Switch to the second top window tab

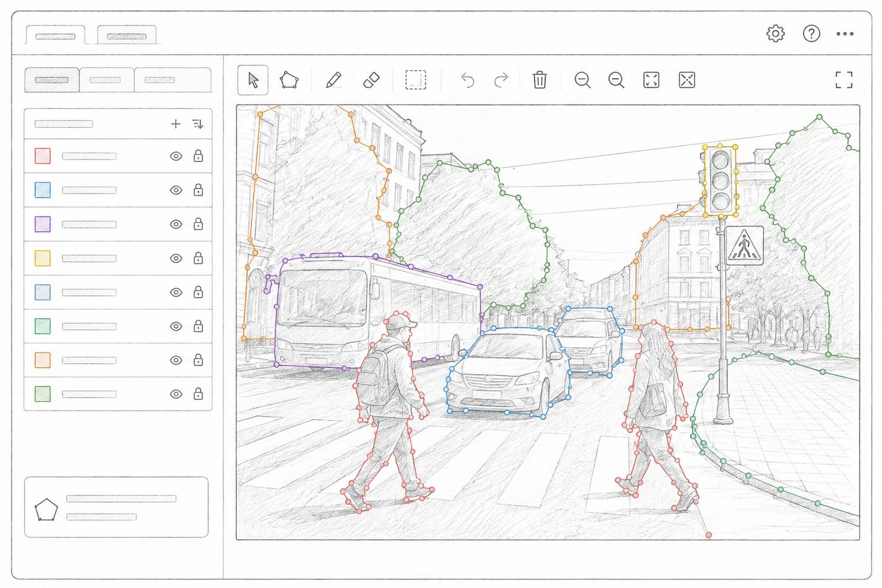(x=127, y=36)
